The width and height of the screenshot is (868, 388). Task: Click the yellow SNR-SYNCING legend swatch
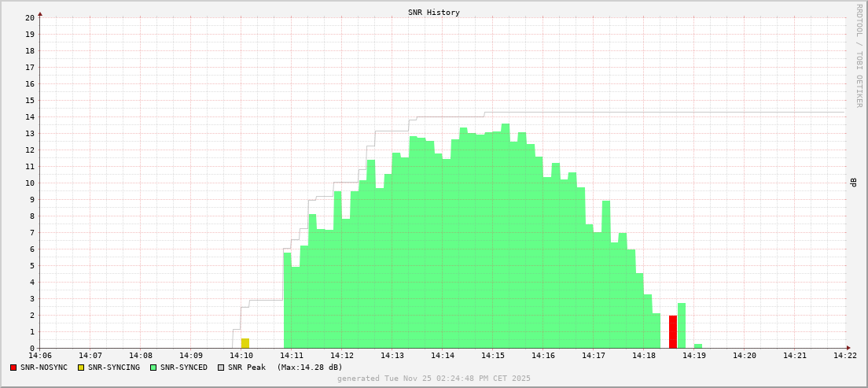(x=80, y=368)
